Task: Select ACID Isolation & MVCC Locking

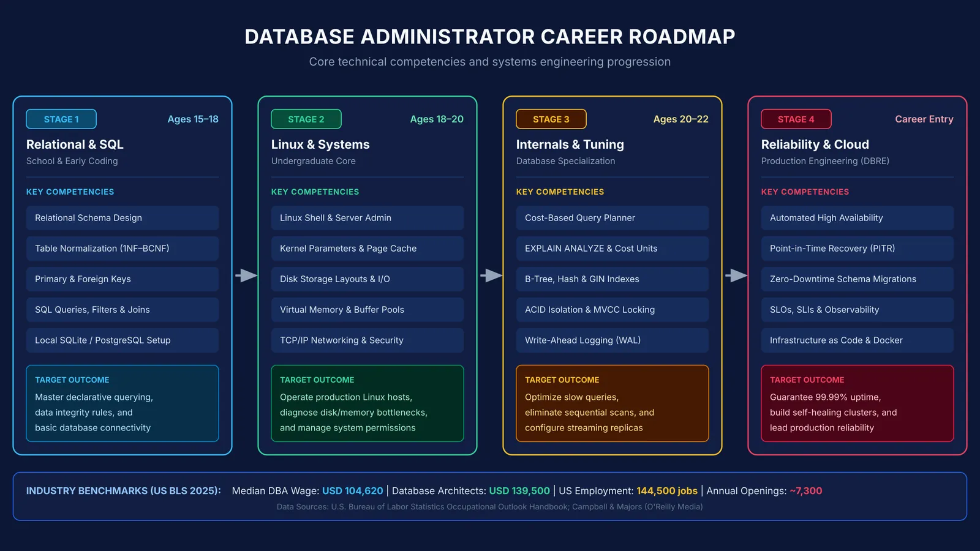Action: [612, 310]
